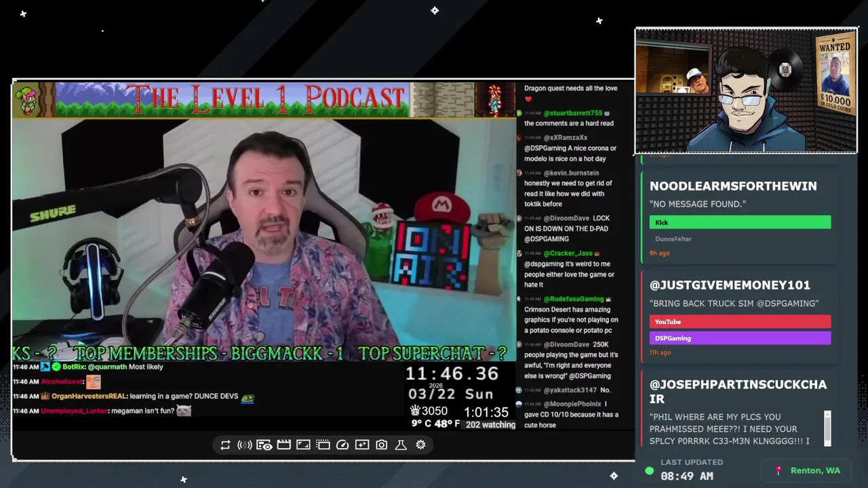Click the WANTED poster image

[x=835, y=75]
